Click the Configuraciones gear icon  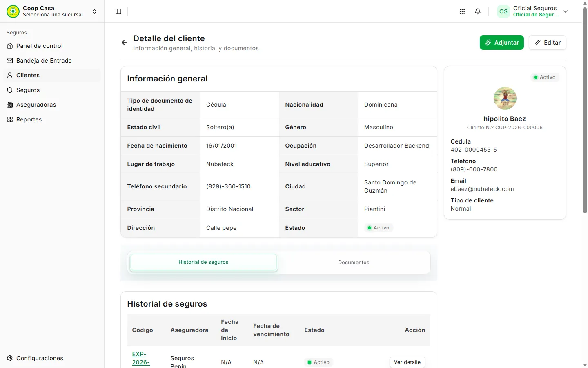coord(10,358)
